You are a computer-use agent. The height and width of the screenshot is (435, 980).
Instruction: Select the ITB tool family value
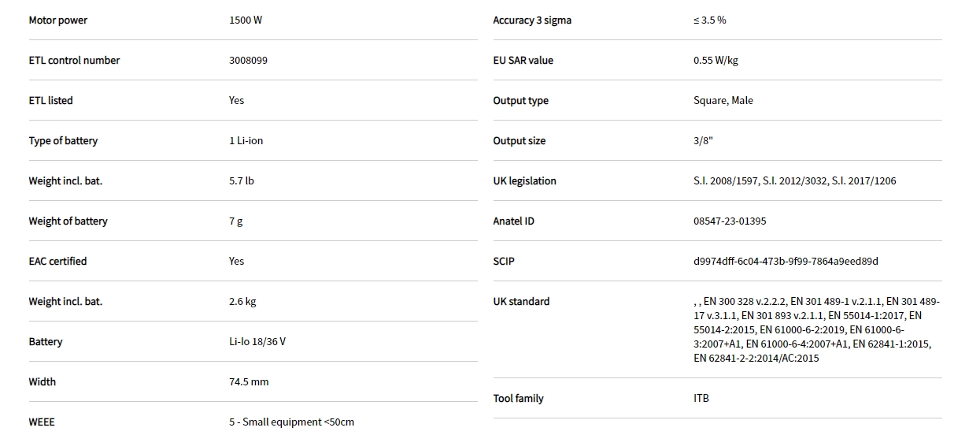click(x=701, y=399)
